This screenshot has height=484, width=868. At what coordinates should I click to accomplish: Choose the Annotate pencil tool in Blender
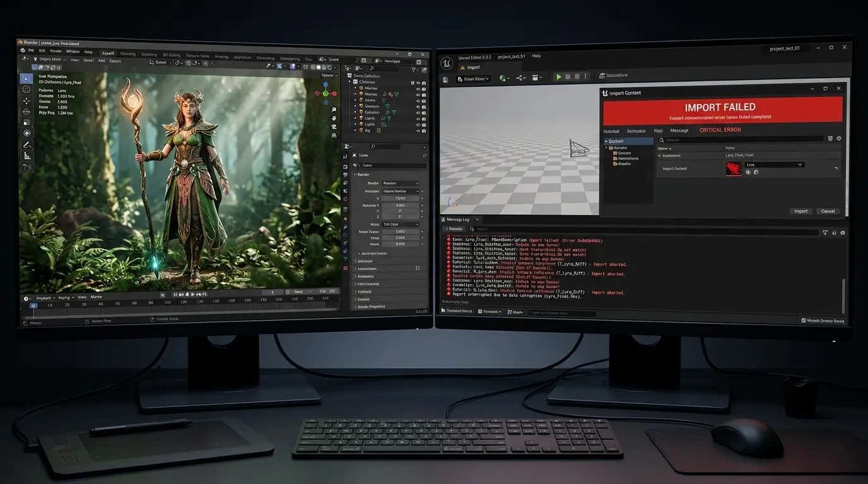(26, 144)
